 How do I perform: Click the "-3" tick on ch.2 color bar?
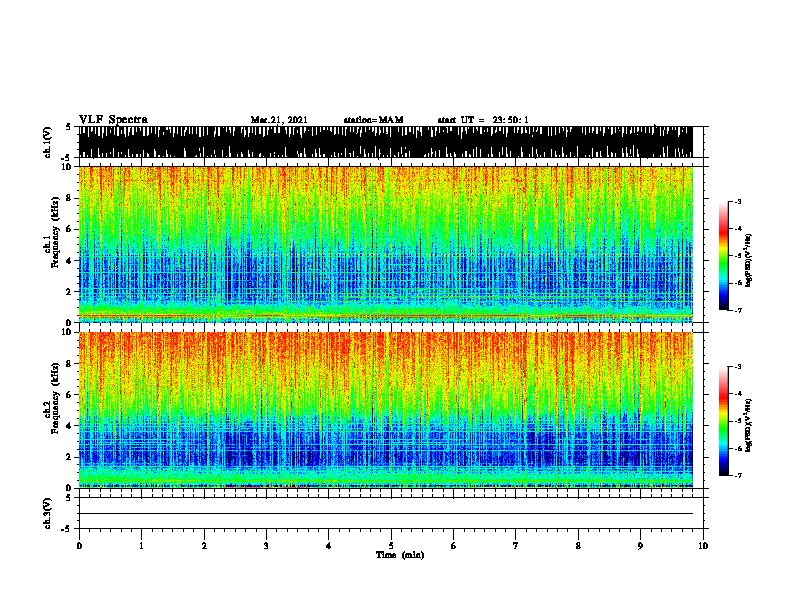click(738, 367)
